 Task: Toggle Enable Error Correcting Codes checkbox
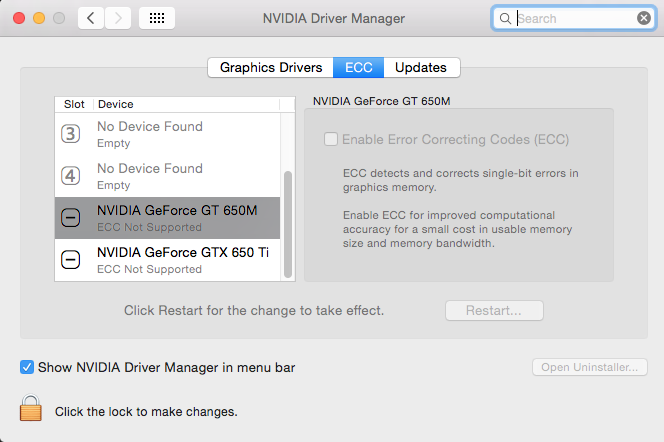tap(331, 139)
